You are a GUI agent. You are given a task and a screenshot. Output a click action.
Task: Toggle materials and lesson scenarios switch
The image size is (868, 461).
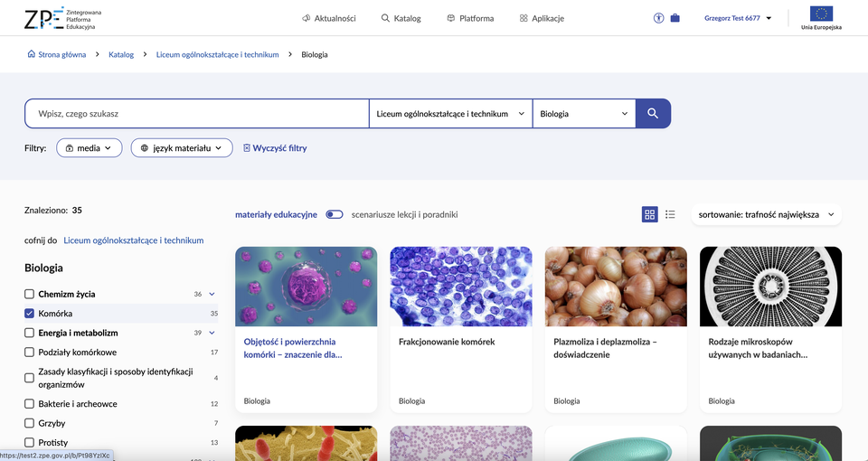point(335,214)
